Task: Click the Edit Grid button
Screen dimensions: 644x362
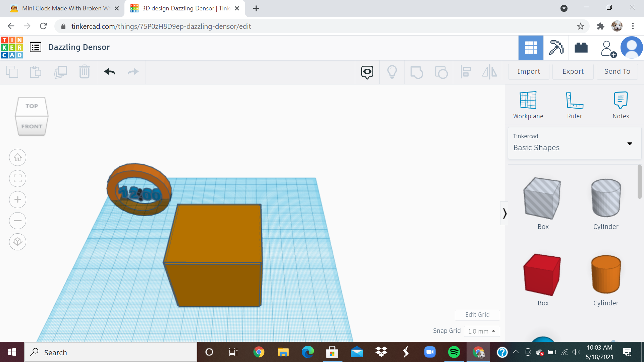Action: pos(477,315)
